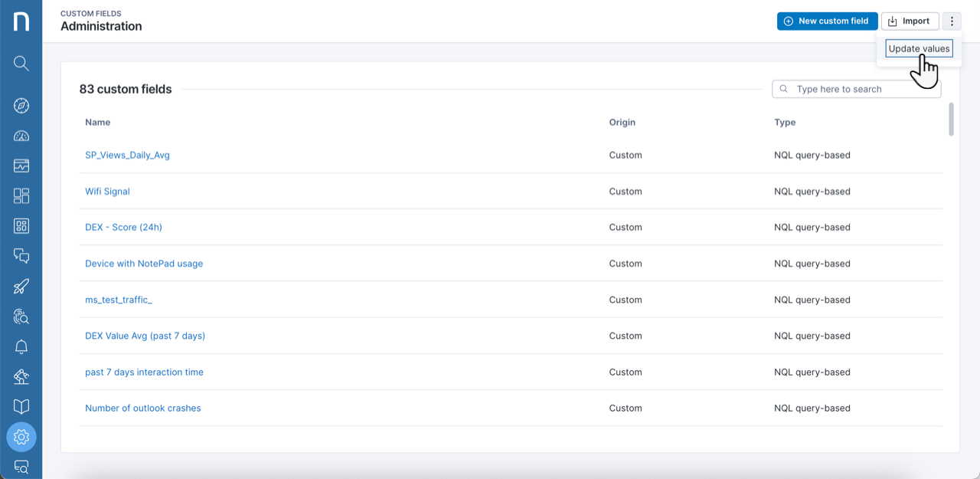Choose Update values from the menu

(919, 49)
